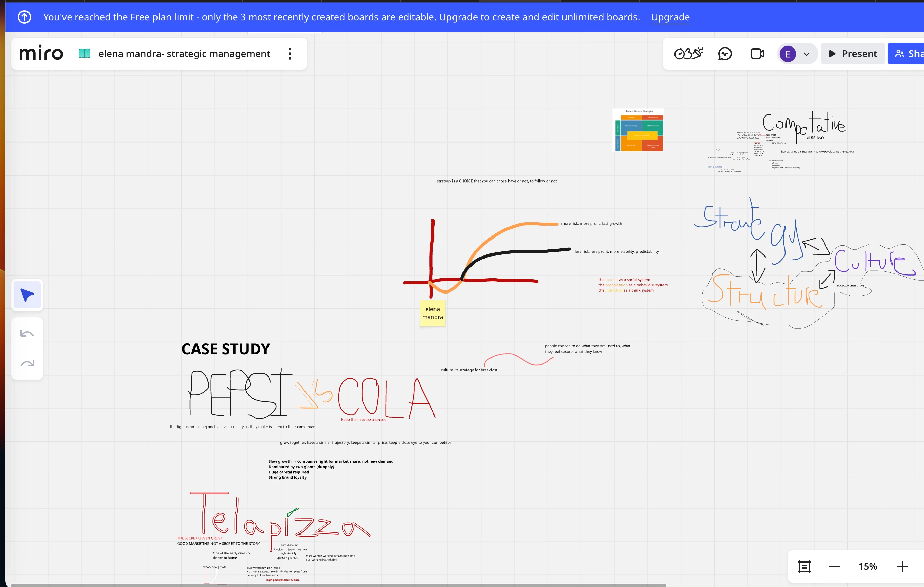This screenshot has width=924, height=587.
Task: Follow the Upgrade link in the banner
Action: tap(670, 17)
